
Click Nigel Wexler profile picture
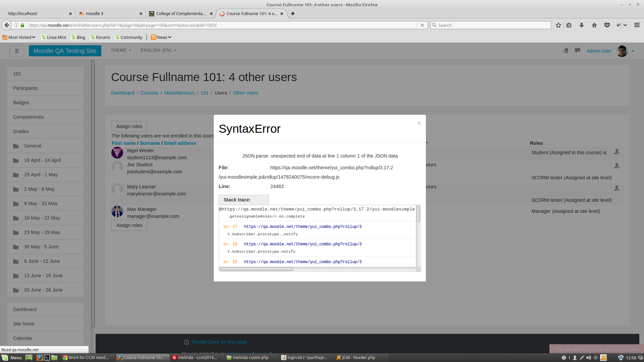tap(117, 153)
